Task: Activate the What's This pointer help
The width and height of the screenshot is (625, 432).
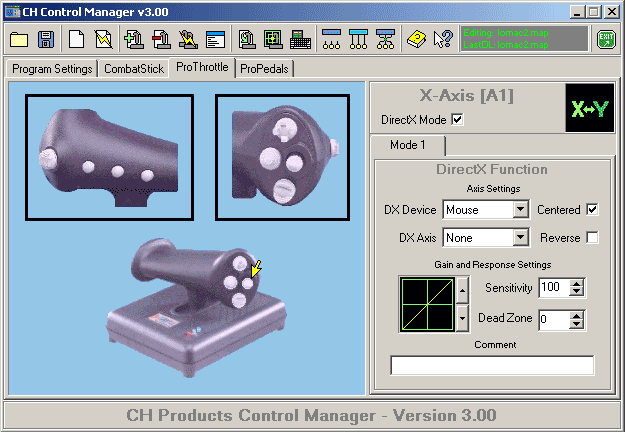Action: point(443,39)
